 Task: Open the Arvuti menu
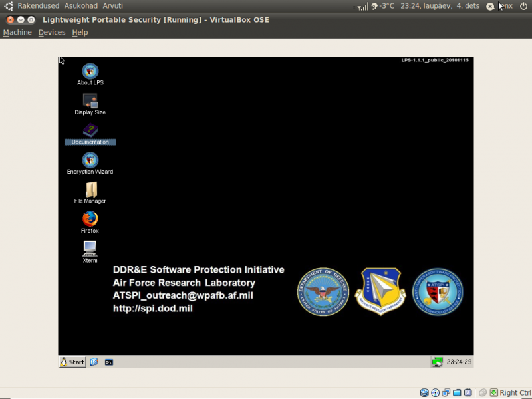pyautogui.click(x=112, y=6)
